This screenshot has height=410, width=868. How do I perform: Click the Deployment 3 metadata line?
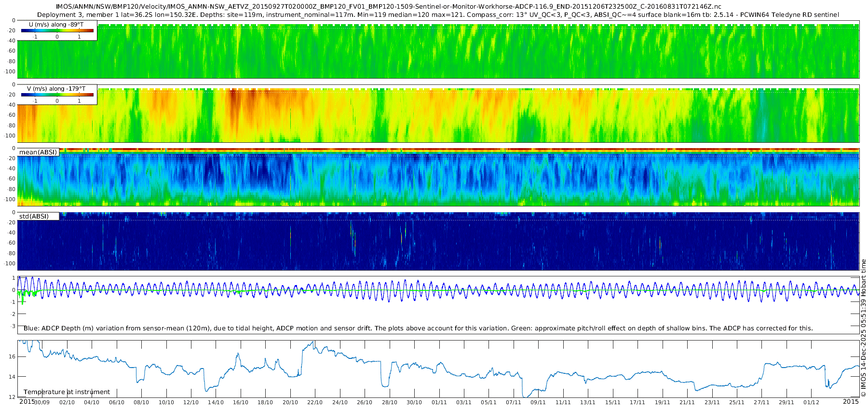[x=438, y=15]
